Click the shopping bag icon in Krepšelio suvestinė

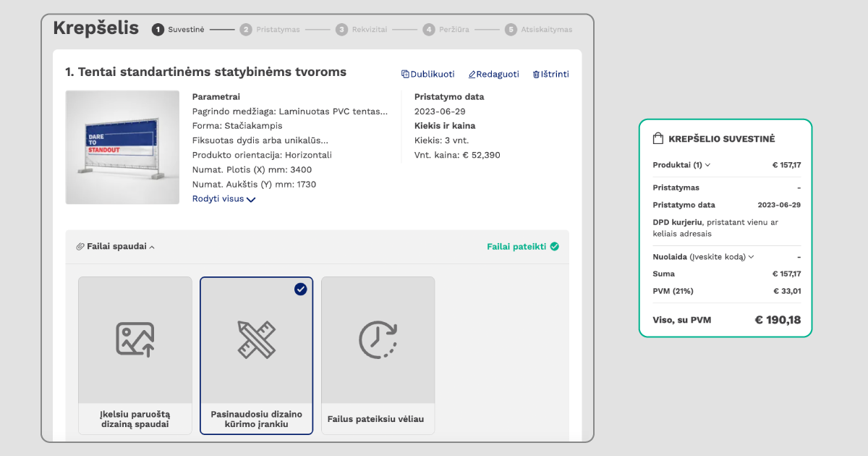[x=659, y=138]
